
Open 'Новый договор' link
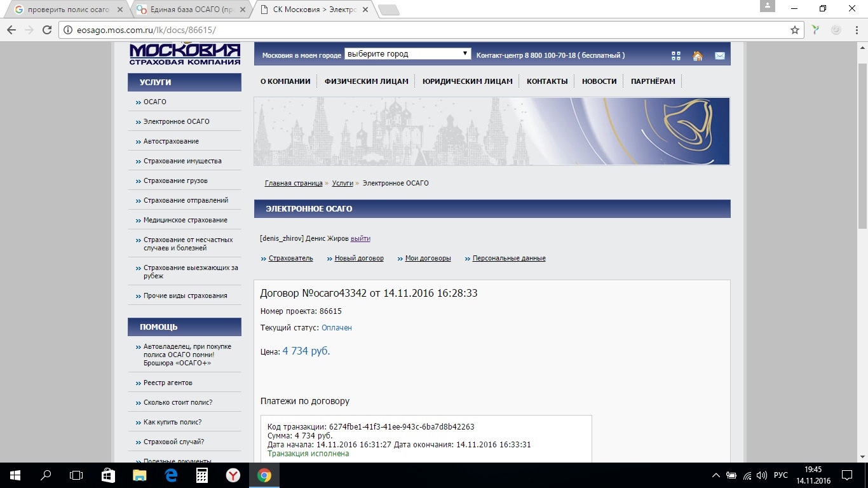pyautogui.click(x=359, y=258)
